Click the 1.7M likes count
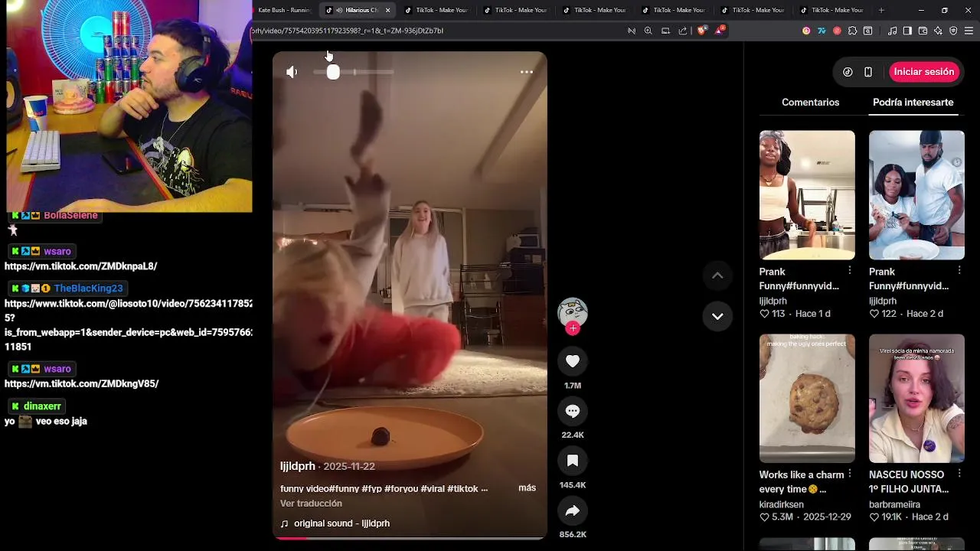The image size is (980, 551). point(573,386)
